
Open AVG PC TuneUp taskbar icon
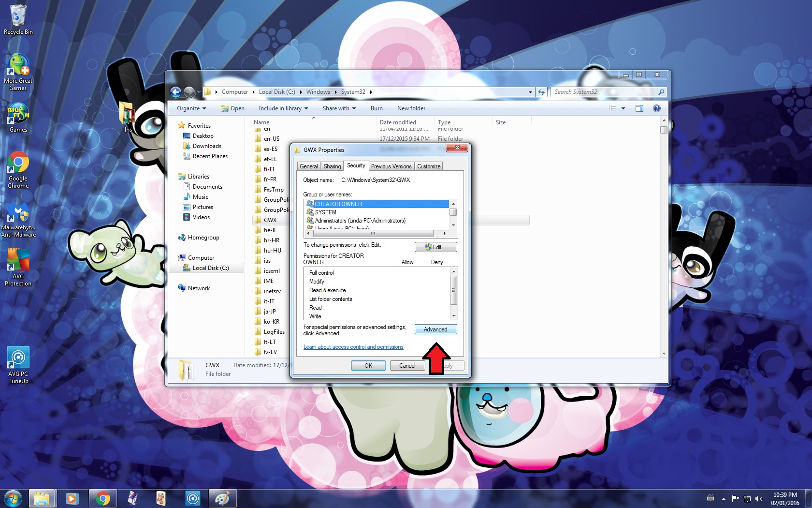tap(192, 498)
